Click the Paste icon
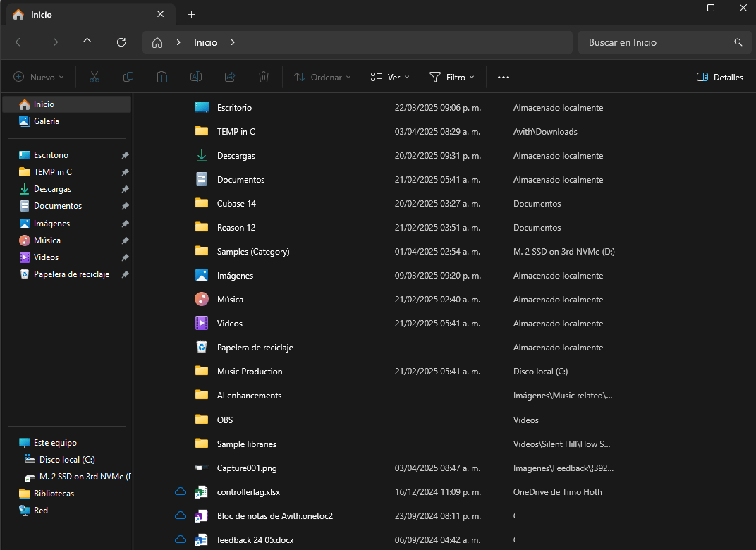This screenshot has height=550, width=756. coord(161,77)
